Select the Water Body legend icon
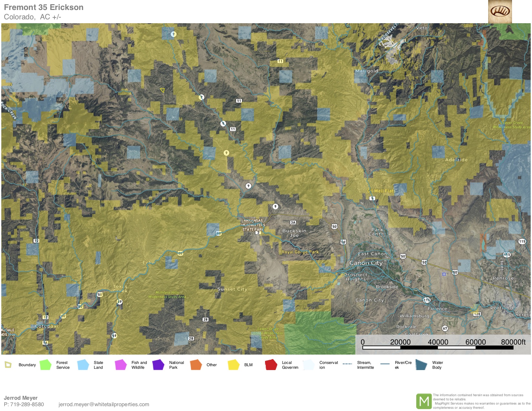532x411 pixels. [x=421, y=365]
